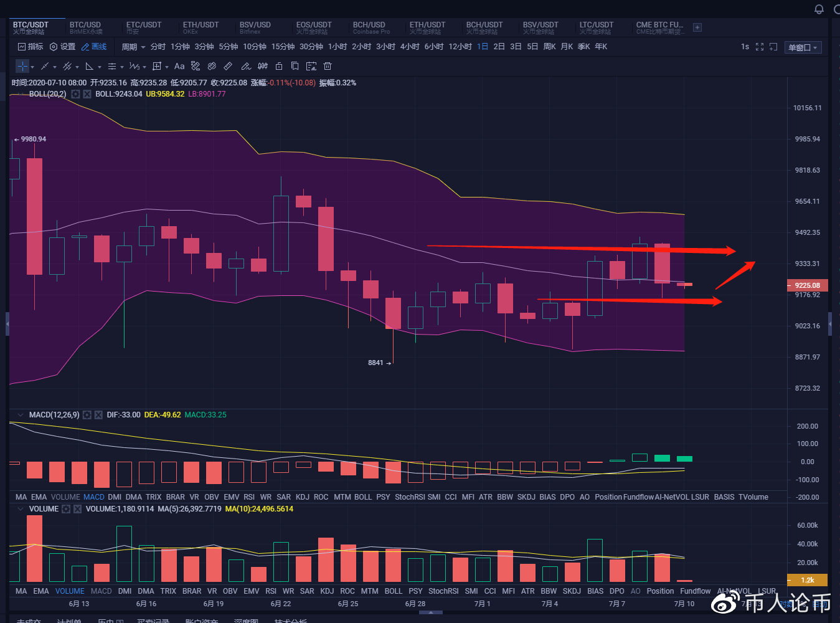Select the crosshair cursor tool
Screen dimensions: 840x623
click(22, 66)
